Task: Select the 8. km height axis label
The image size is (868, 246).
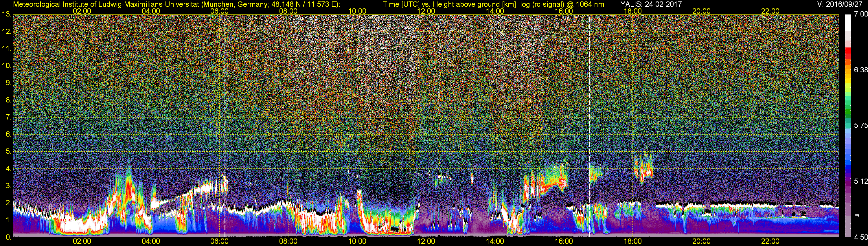Action: point(8,100)
